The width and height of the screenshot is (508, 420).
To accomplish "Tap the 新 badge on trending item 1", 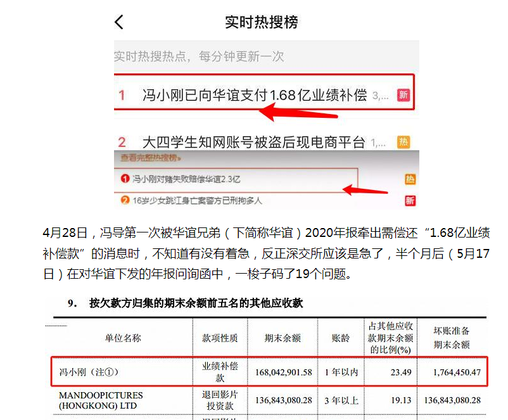I will [x=403, y=95].
